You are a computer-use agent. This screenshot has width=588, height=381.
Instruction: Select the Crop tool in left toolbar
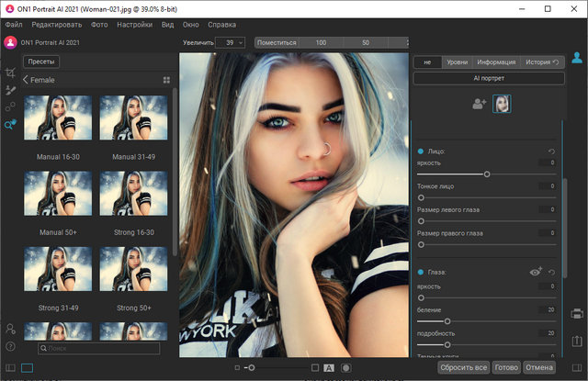(x=10, y=72)
